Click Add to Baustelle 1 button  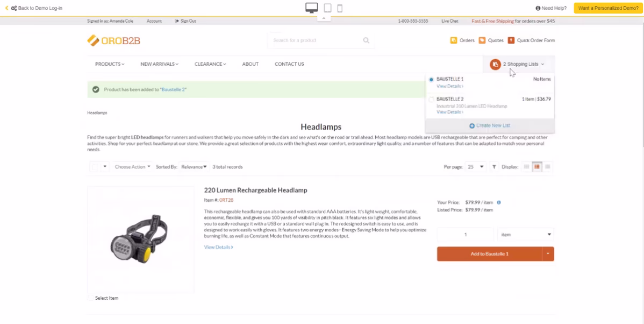pyautogui.click(x=489, y=254)
